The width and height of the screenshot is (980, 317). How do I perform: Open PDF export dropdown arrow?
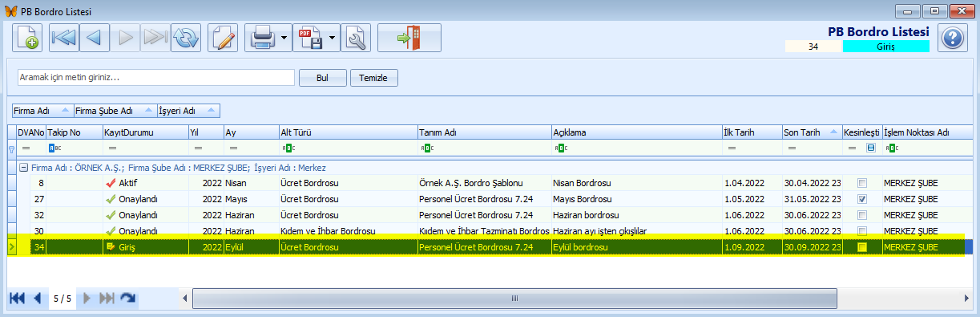coord(332,38)
